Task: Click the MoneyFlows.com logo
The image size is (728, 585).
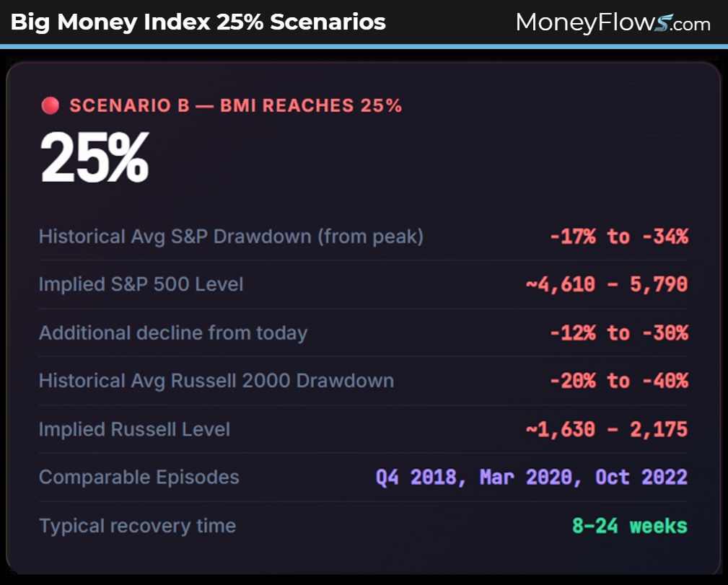Action: click(613, 22)
